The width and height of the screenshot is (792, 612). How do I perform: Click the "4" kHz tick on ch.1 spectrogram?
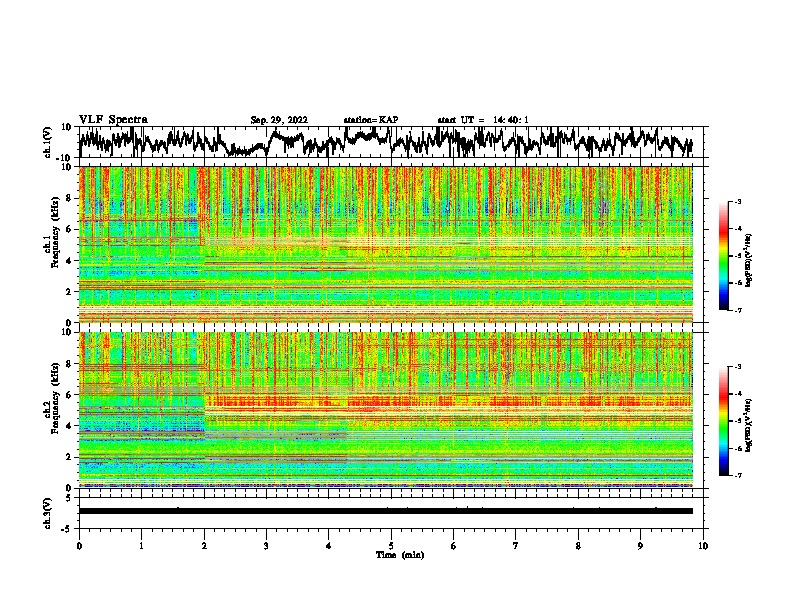point(69,261)
